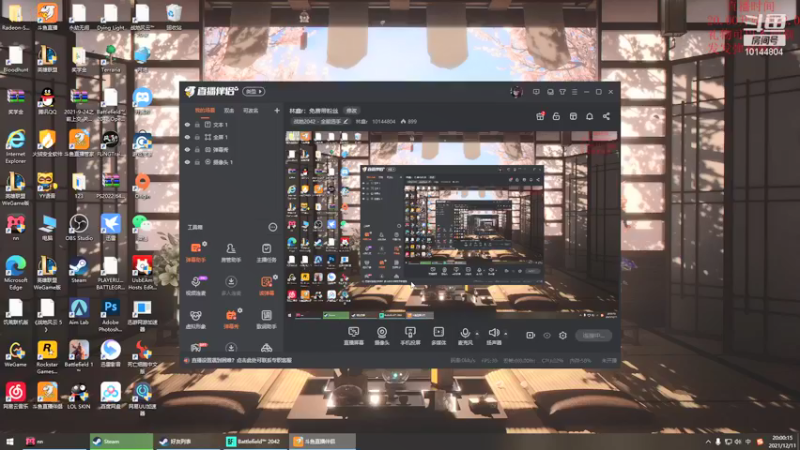Open the gift box icon with red badge
This screenshot has height=450, width=800.
coord(540,116)
